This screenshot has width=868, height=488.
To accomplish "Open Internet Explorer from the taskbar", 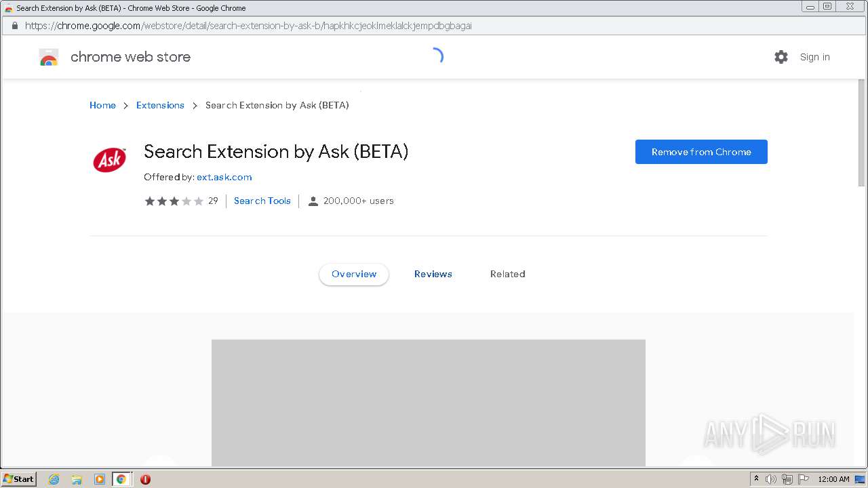I will 54,479.
